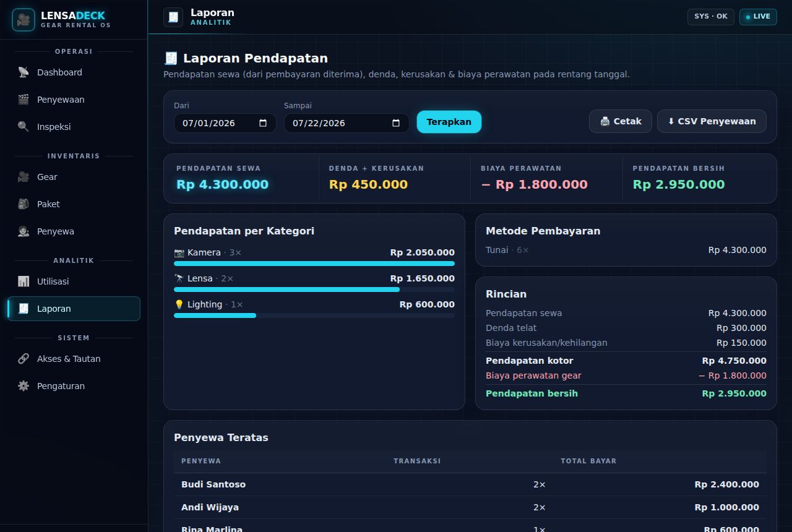This screenshot has width=792, height=532.
Task: Open the Sampai date calendar picker icon
Action: [x=396, y=123]
